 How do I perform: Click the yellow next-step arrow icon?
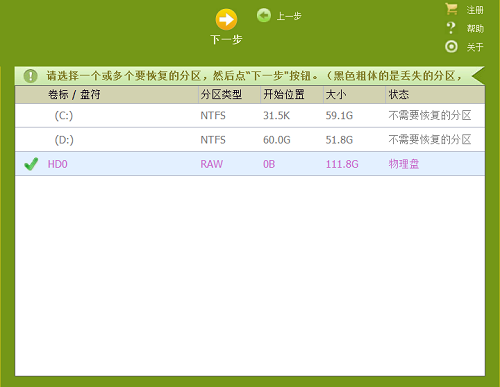[226, 19]
